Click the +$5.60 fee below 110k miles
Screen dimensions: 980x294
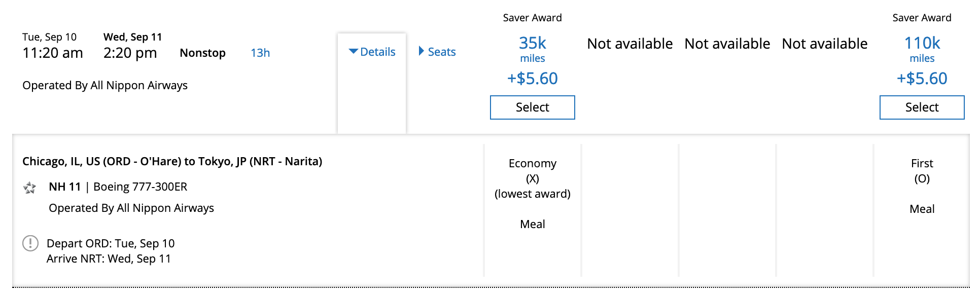click(922, 79)
